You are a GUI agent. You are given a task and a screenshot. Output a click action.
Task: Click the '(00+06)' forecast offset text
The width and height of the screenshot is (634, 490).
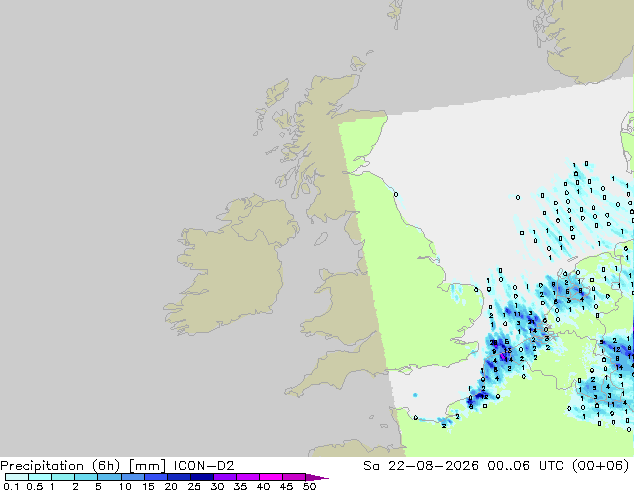(601, 466)
